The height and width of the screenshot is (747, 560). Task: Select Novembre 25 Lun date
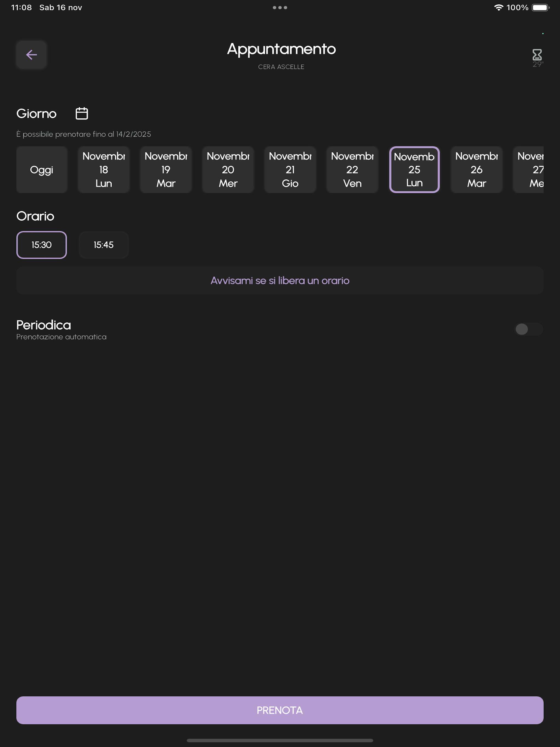tap(415, 170)
